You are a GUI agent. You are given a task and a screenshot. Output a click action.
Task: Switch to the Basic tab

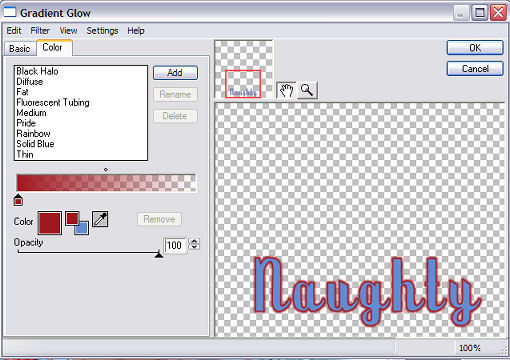pos(20,49)
